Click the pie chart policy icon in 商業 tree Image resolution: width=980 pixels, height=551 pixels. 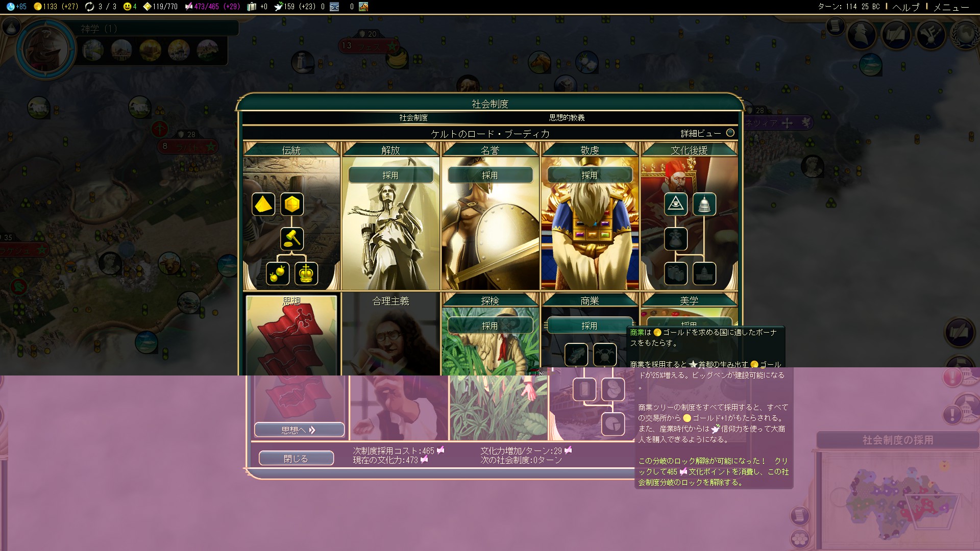coord(613,424)
